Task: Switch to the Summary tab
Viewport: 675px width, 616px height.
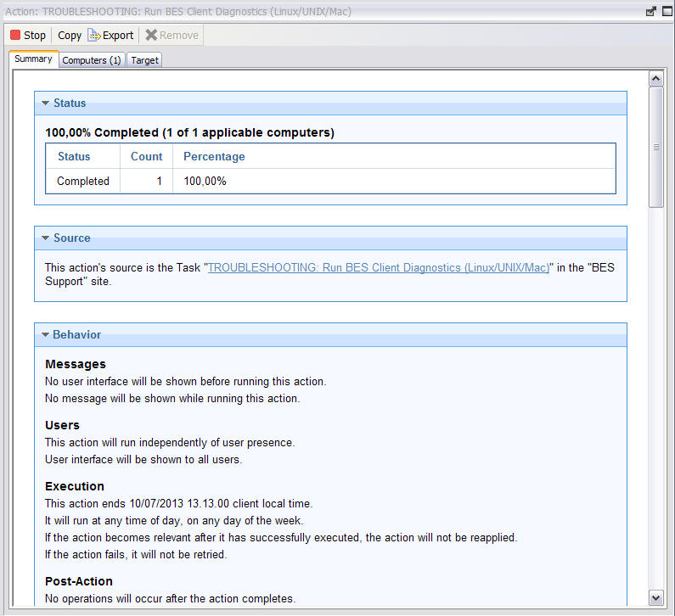Action: [34, 59]
